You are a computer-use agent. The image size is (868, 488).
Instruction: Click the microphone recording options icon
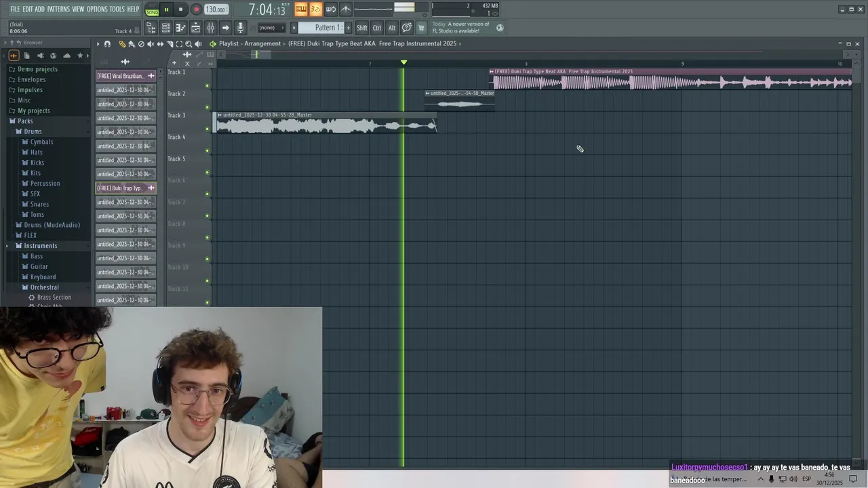[x=240, y=28]
